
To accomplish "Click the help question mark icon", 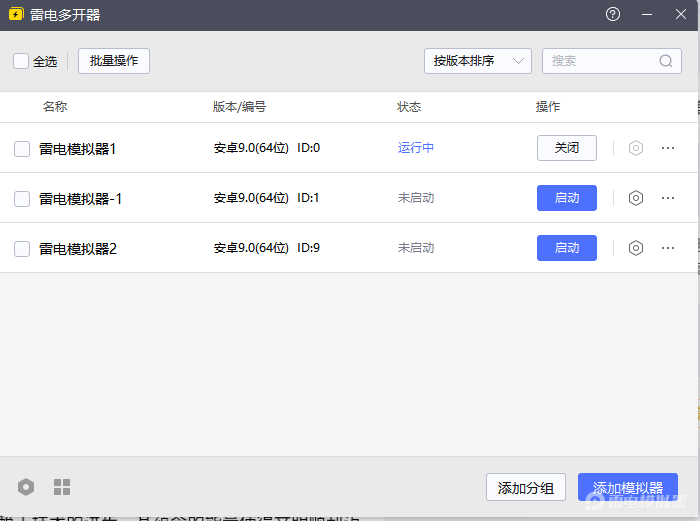I will [x=613, y=15].
